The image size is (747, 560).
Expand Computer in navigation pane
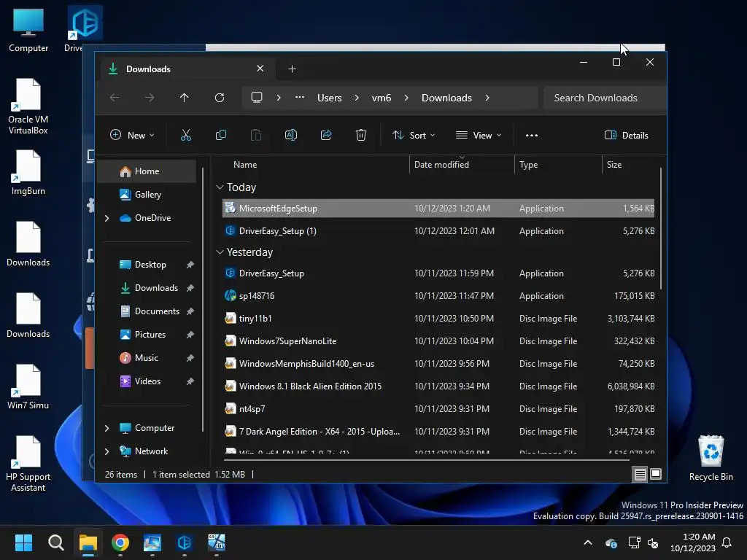[x=107, y=428]
